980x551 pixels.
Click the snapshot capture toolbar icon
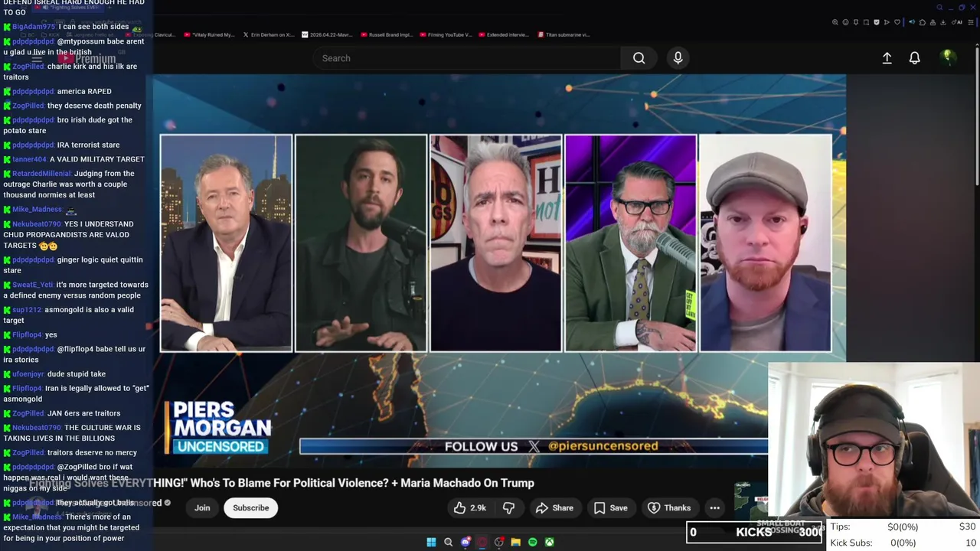[x=866, y=22]
